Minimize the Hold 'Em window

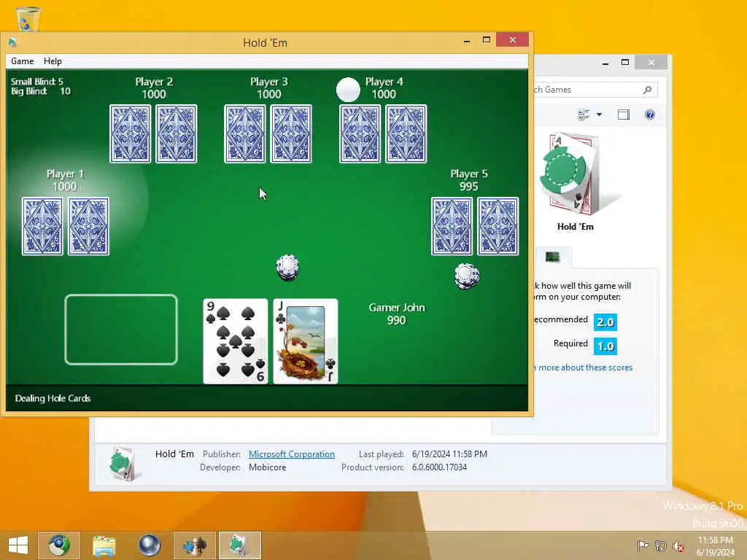[x=467, y=40]
